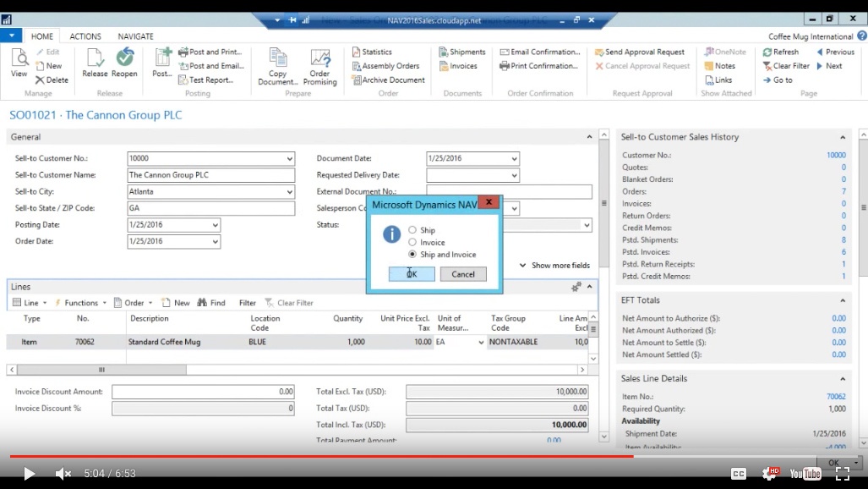
Task: Click Email Confirmation...
Action: click(540, 52)
